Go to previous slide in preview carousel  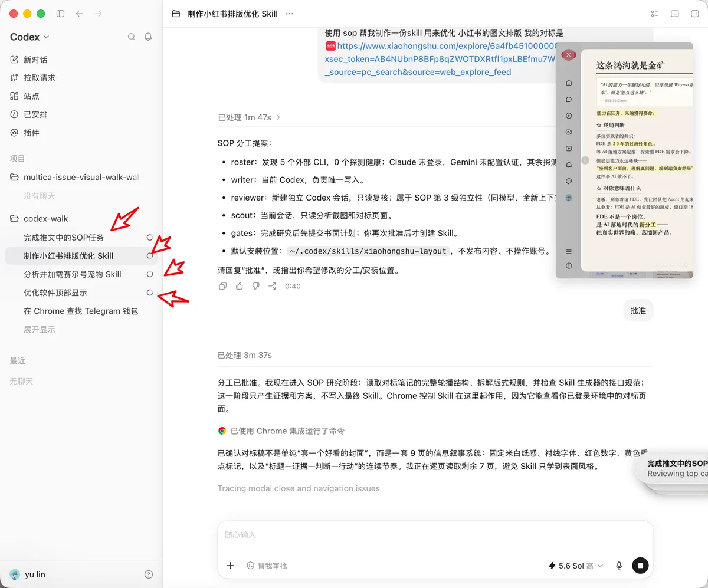pos(585,160)
